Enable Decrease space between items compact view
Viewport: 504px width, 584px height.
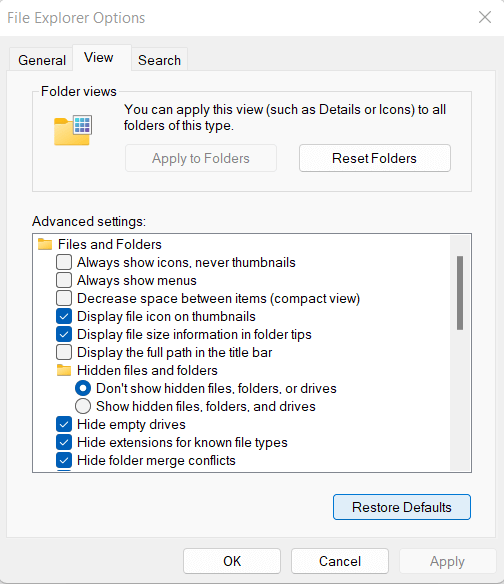pyautogui.click(x=64, y=298)
